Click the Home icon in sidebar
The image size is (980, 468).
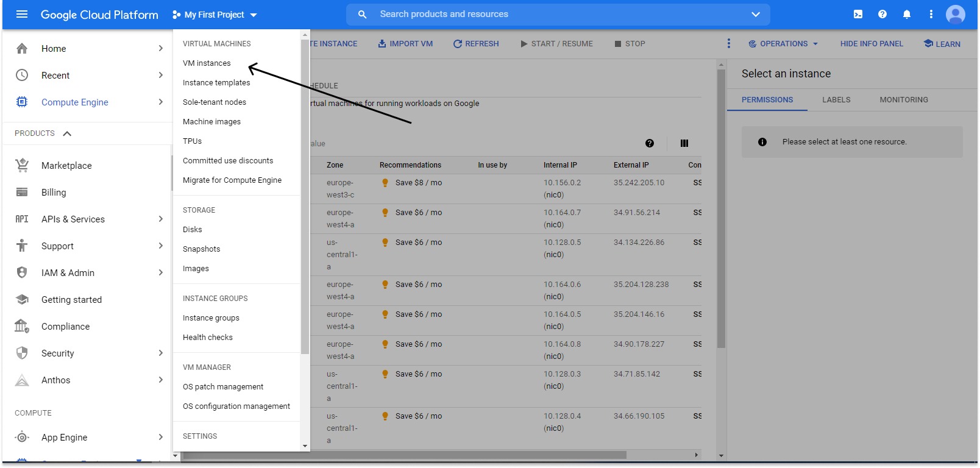(22, 48)
